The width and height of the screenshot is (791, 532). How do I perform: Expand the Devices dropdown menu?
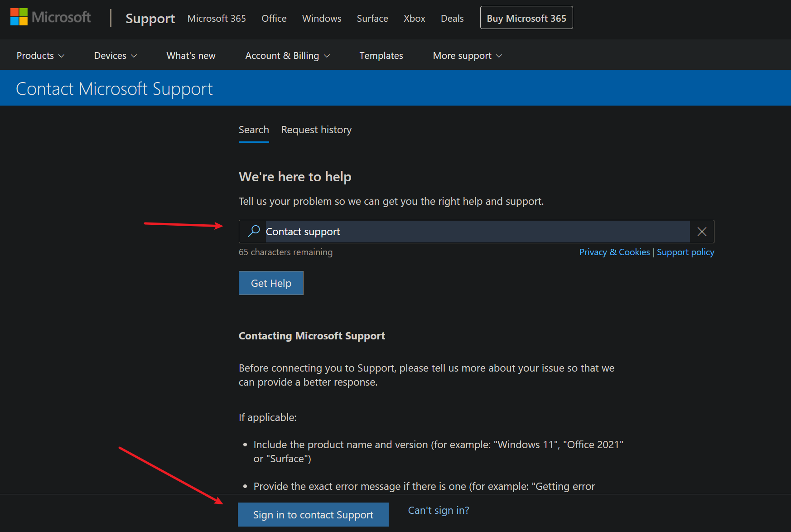click(116, 55)
